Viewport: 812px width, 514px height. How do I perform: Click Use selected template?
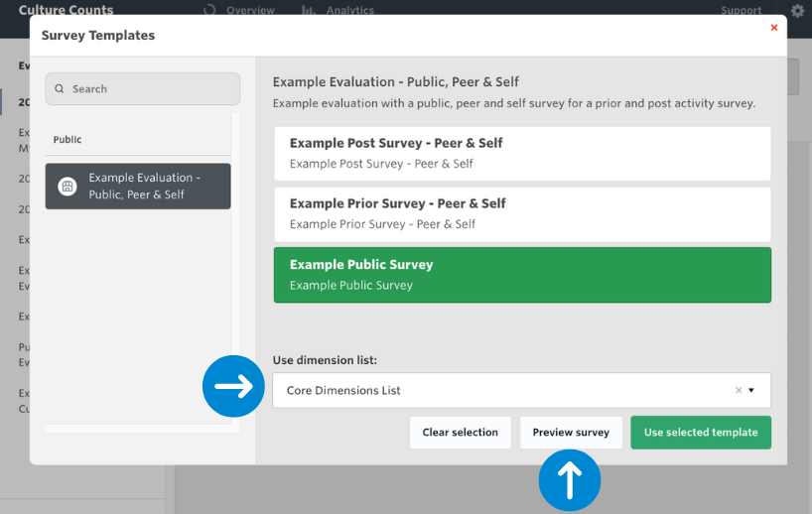(700, 433)
